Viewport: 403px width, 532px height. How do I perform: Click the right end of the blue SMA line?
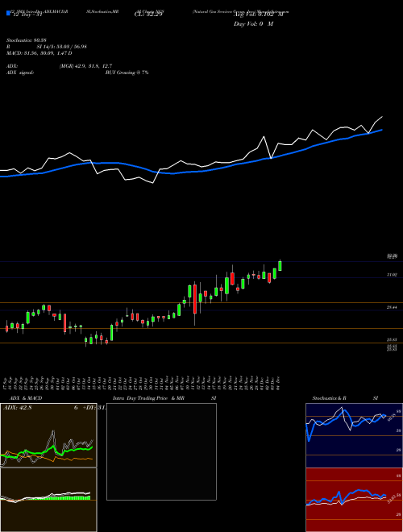point(381,130)
